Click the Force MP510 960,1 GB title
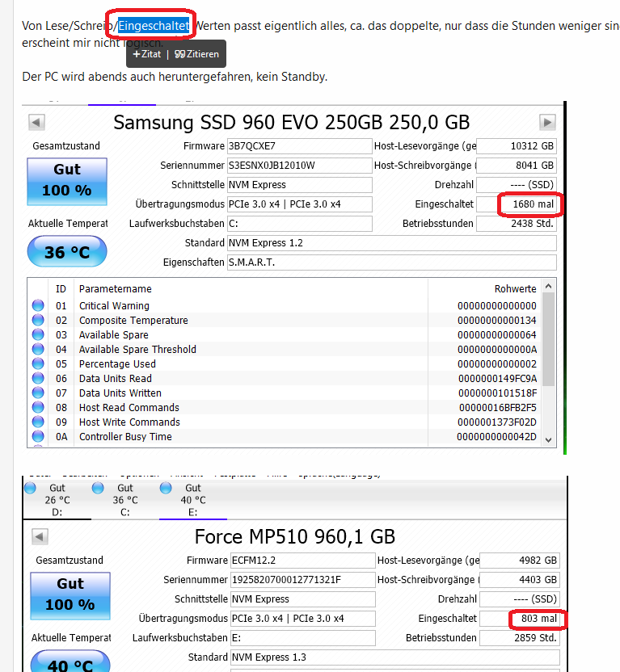Viewport: 620px width, 672px height. click(295, 536)
